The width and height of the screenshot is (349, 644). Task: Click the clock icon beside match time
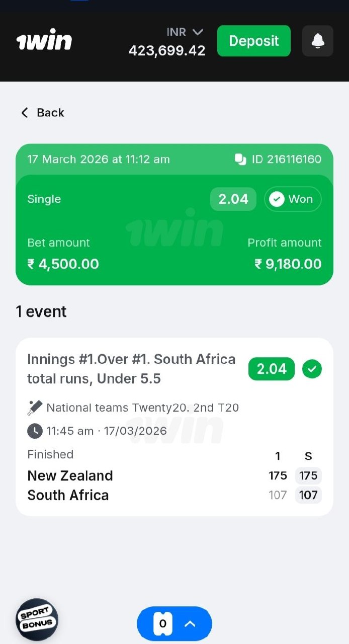[35, 431]
